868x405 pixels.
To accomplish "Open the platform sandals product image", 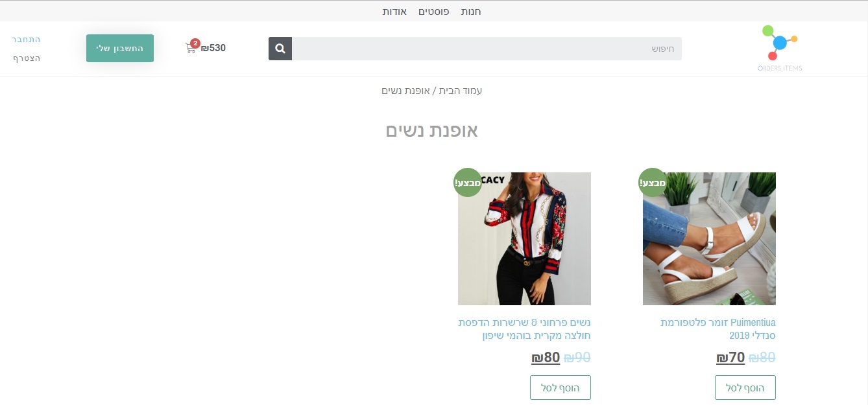I will point(709,238).
